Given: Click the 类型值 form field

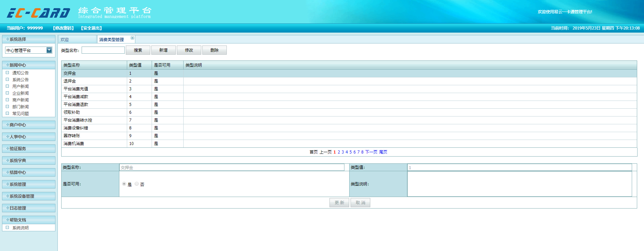Looking at the screenshot, I should click(520, 167).
